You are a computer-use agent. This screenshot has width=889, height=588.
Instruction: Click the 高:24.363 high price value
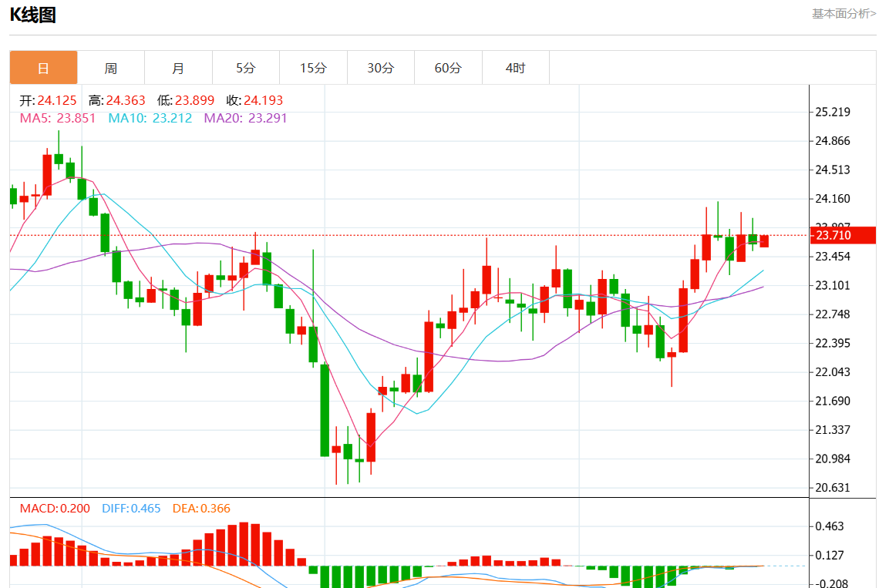tap(116, 100)
